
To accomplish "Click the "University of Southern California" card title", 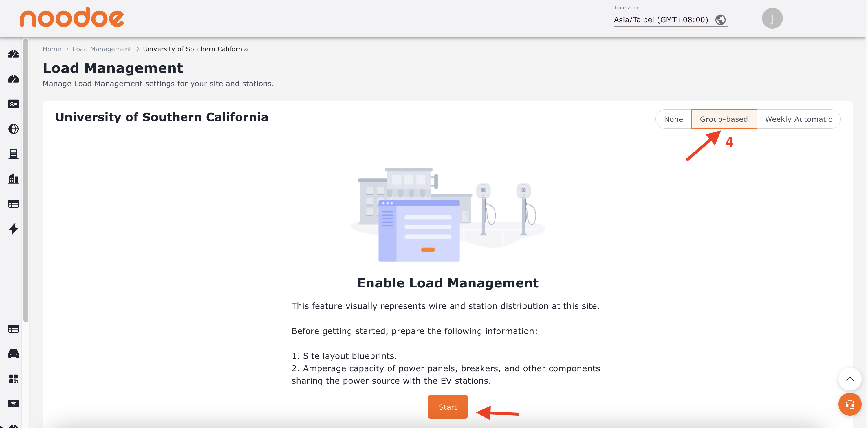I will [162, 117].
